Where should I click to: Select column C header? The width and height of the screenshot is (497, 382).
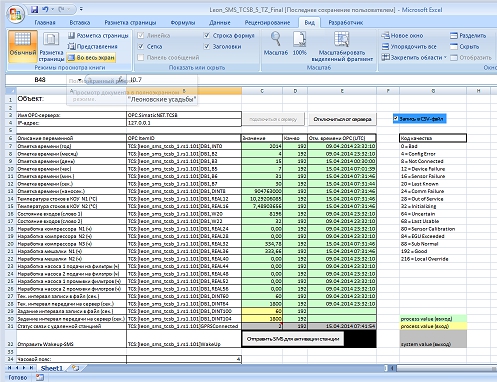262,91
